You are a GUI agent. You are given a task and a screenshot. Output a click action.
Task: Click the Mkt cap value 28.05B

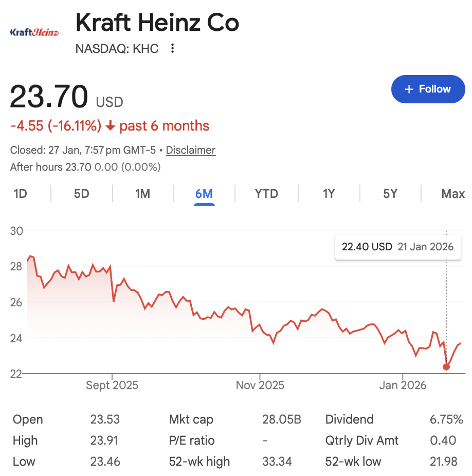(x=281, y=419)
